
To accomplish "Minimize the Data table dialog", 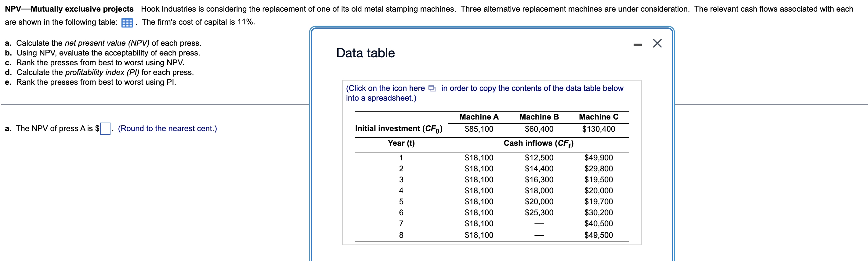I will pyautogui.click(x=638, y=45).
